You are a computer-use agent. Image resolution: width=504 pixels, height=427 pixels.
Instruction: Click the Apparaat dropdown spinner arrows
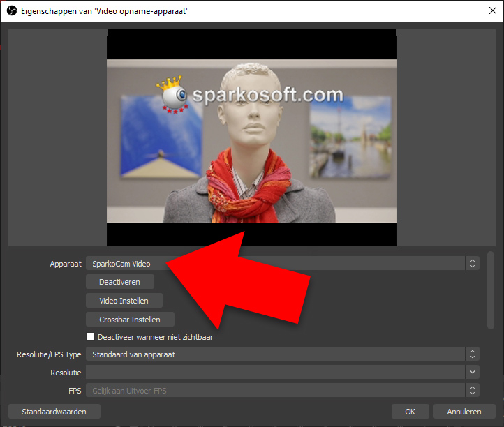tap(472, 264)
